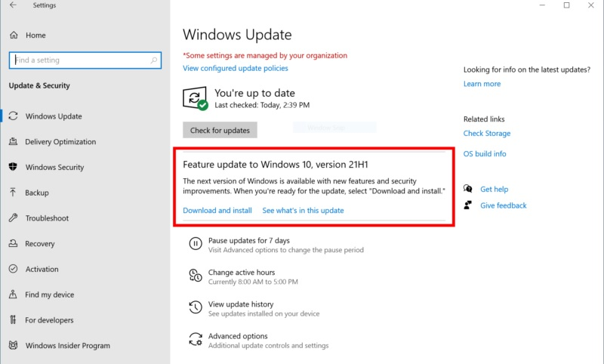Open OS build info link
This screenshot has width=604, height=364.
[x=485, y=154]
